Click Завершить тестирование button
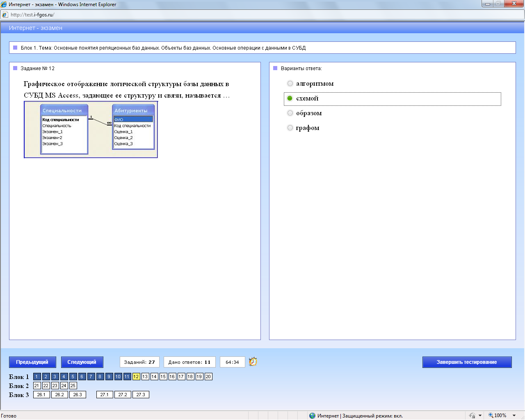The width and height of the screenshot is (525, 420). coord(467,362)
